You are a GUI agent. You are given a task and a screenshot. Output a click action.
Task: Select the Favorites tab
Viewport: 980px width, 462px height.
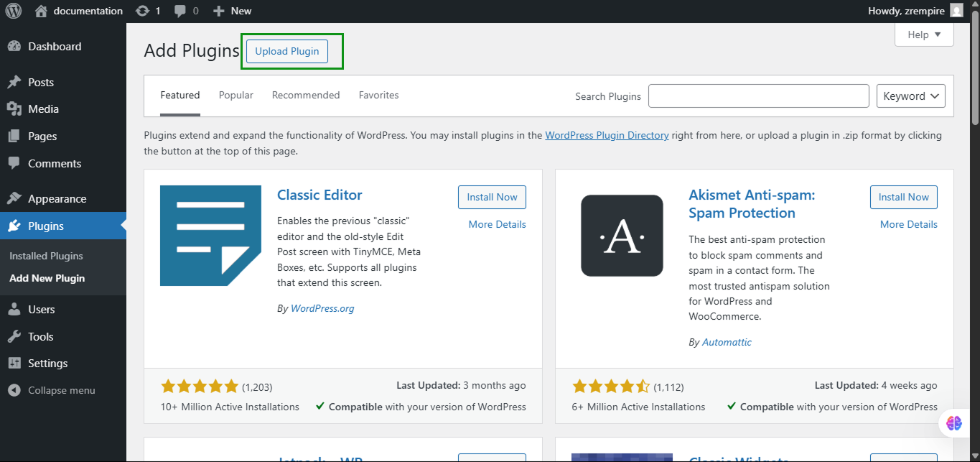pos(378,95)
